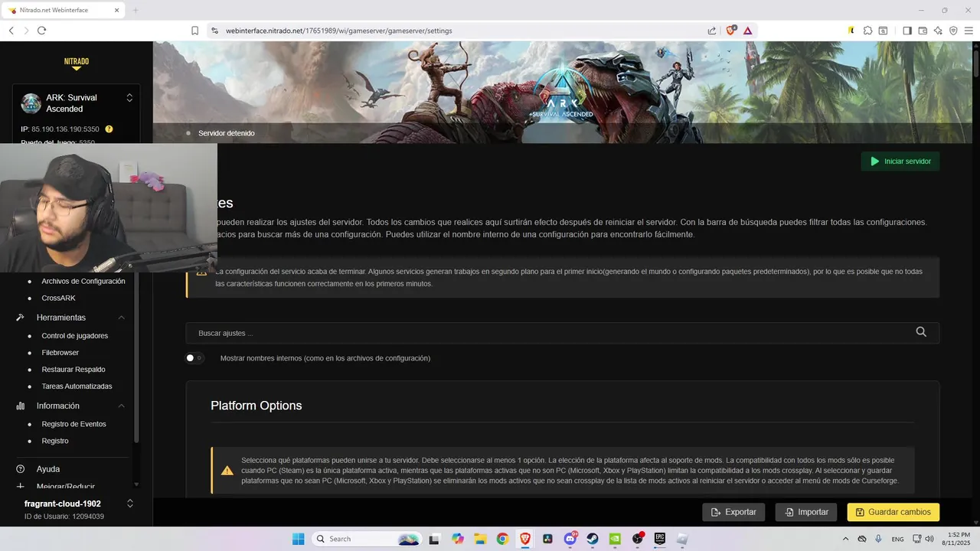Open Control de jugadores
980x551 pixels.
tap(74, 336)
